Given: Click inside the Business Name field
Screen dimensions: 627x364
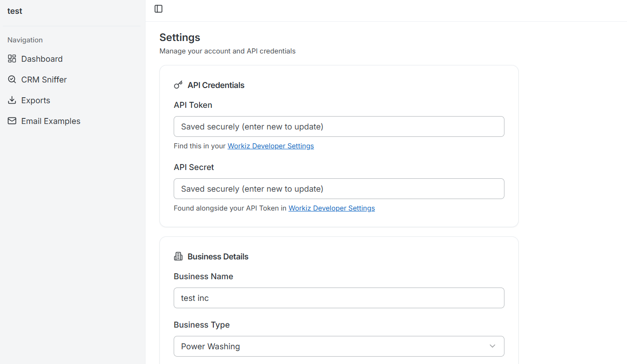Looking at the screenshot, I should (x=339, y=298).
